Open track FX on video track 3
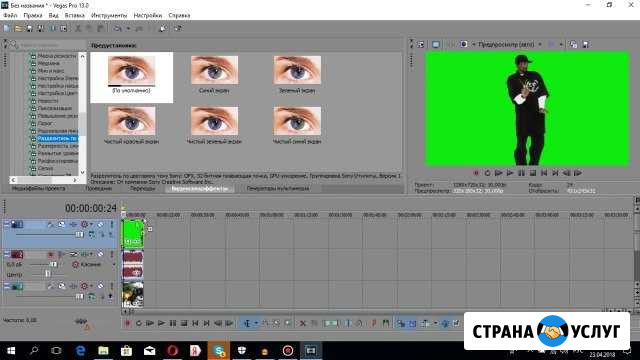The width and height of the screenshot is (640, 360). [x=73, y=286]
